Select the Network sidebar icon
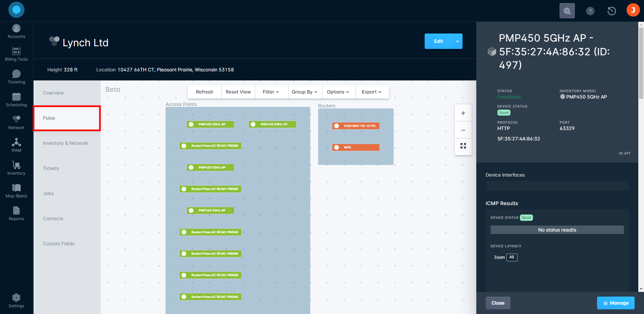 (x=16, y=123)
